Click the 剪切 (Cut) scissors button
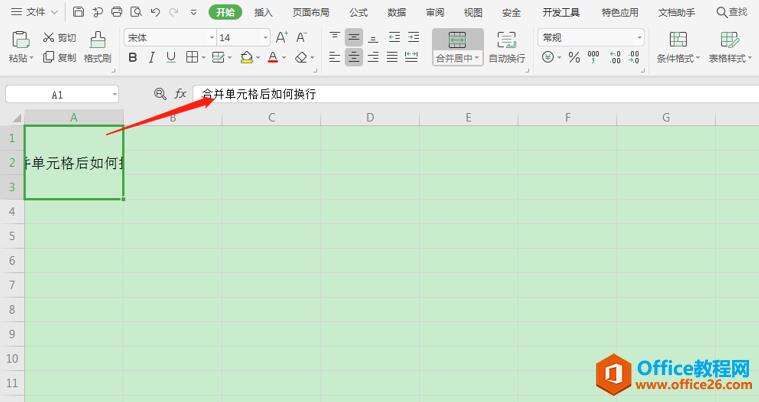Screen dimensions: 759x402 click(59, 37)
